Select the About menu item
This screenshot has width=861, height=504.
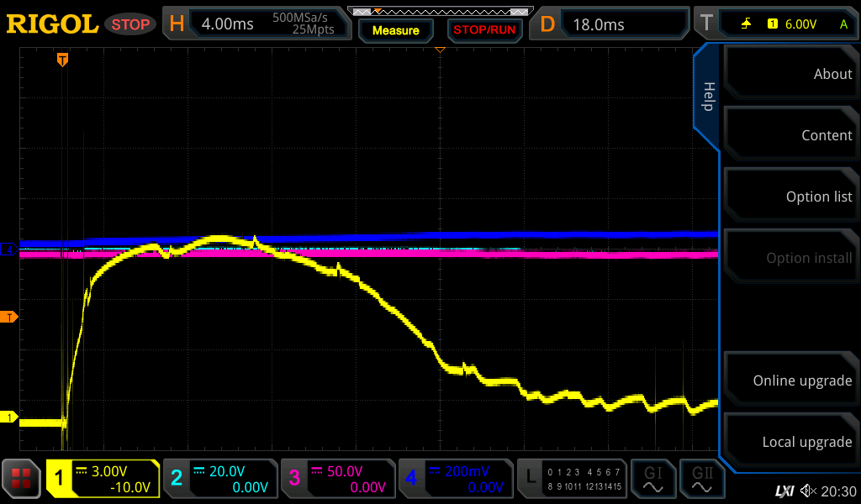click(x=790, y=74)
